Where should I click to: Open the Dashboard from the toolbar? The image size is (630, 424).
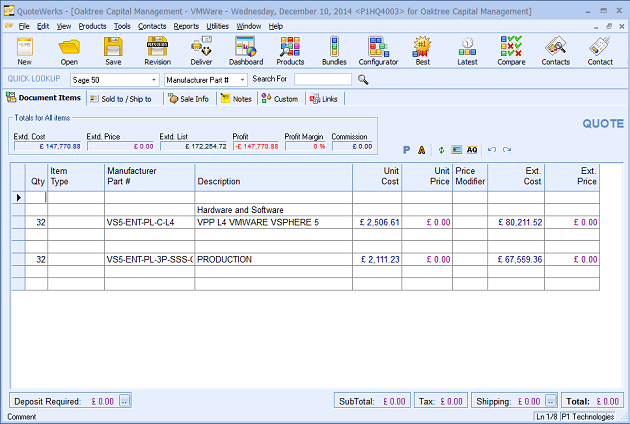click(x=246, y=50)
